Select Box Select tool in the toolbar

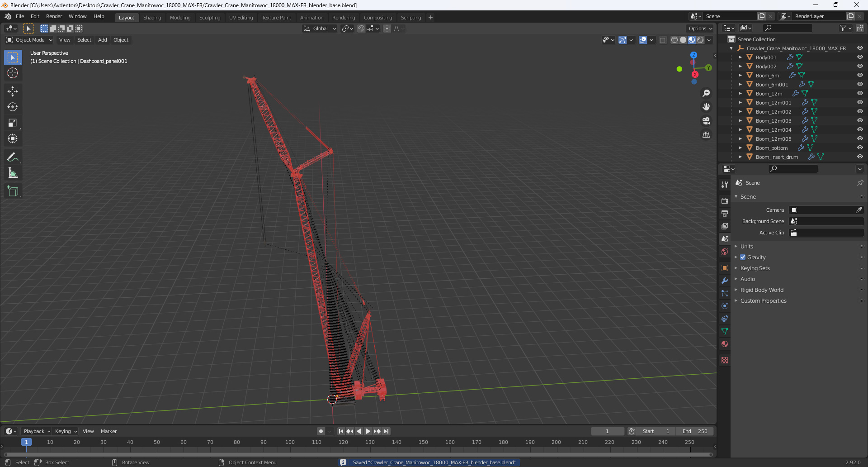coord(13,57)
